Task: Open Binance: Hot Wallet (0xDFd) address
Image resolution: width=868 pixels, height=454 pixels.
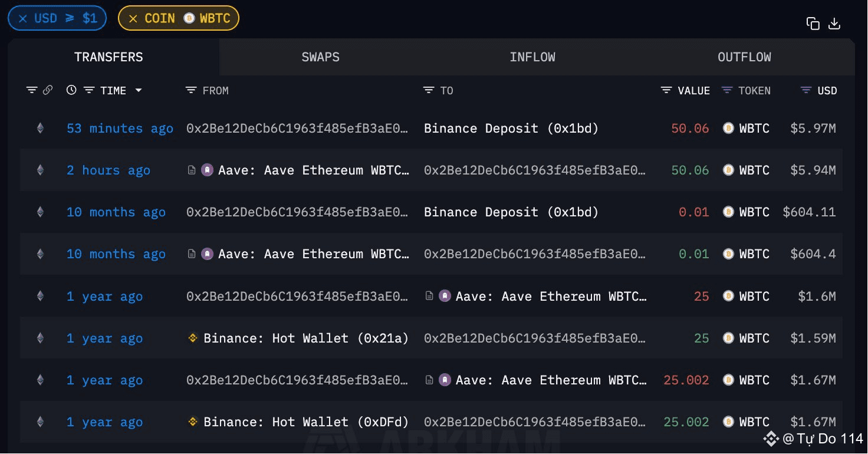Action: [x=305, y=422]
